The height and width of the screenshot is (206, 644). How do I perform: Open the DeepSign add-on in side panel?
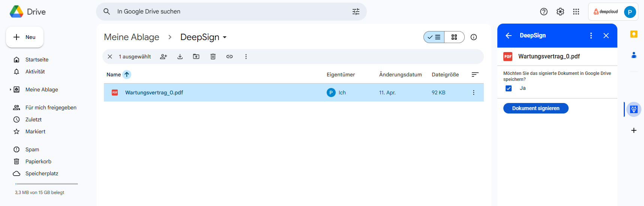[633, 109]
